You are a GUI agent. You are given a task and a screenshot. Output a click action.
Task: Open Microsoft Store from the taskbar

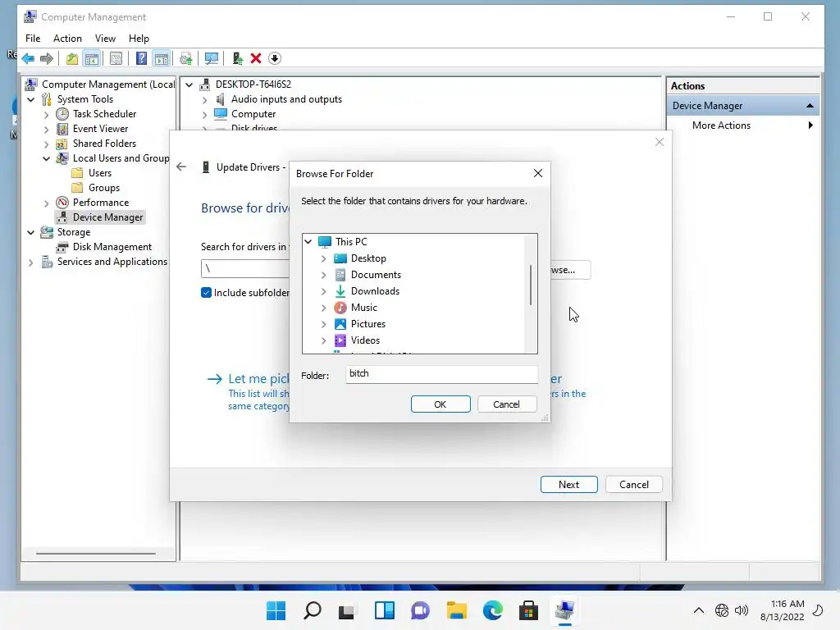tap(528, 610)
